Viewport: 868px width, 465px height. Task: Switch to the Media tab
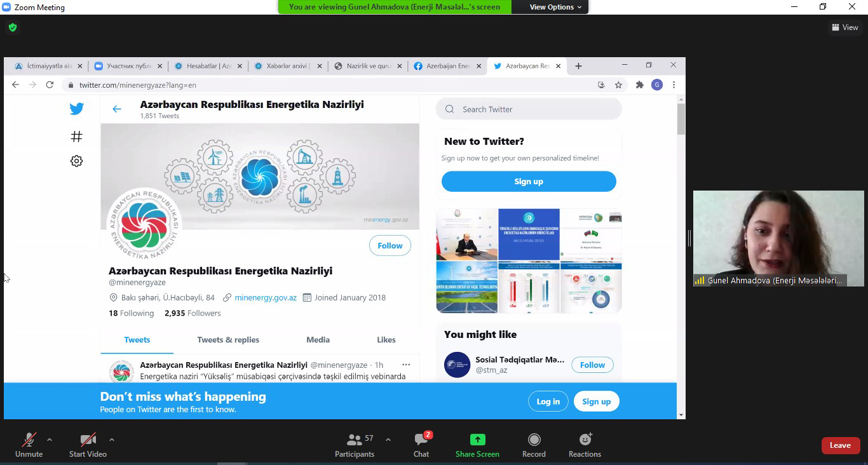318,340
